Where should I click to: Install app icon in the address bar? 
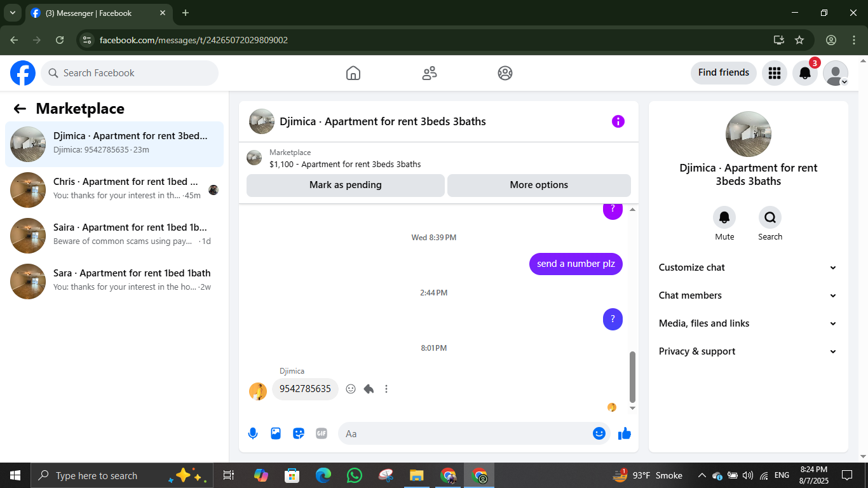(779, 40)
